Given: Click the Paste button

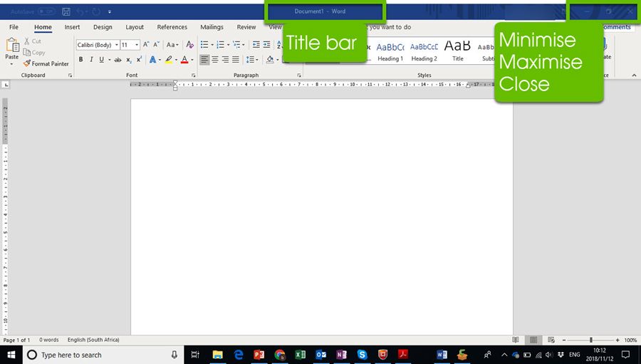Looking at the screenshot, I should click(x=12, y=50).
